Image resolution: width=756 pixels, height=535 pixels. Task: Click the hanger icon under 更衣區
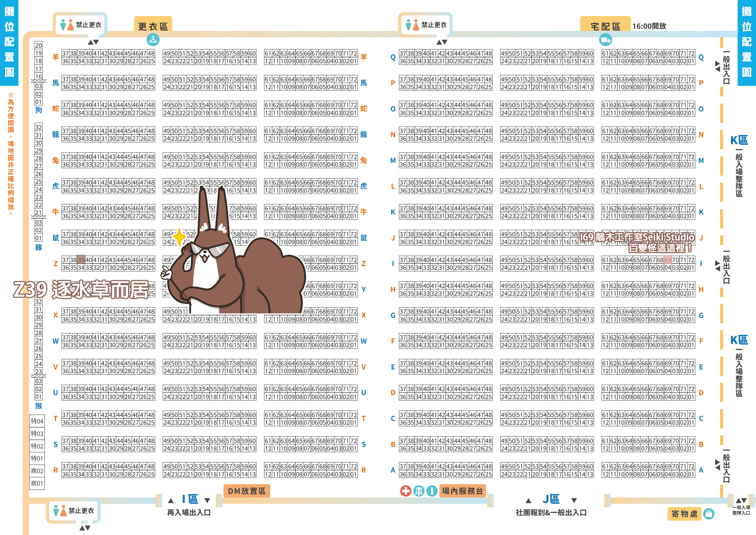coord(153,40)
